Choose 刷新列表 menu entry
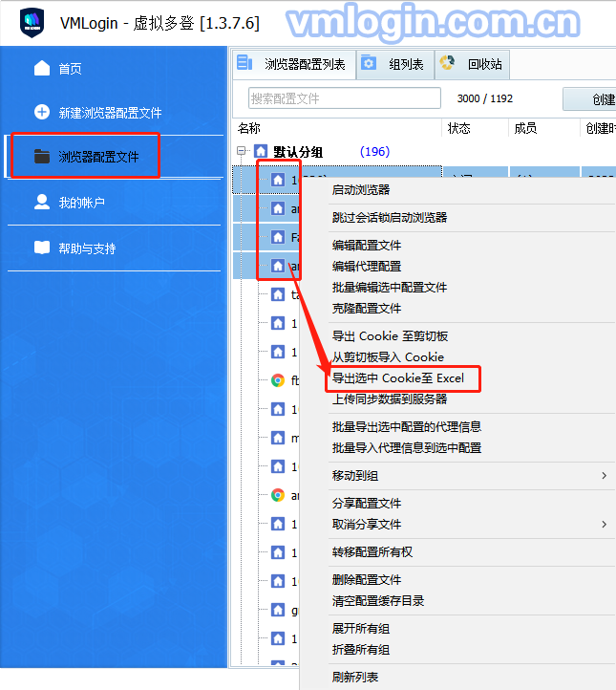This screenshot has height=690, width=616. 355,678
